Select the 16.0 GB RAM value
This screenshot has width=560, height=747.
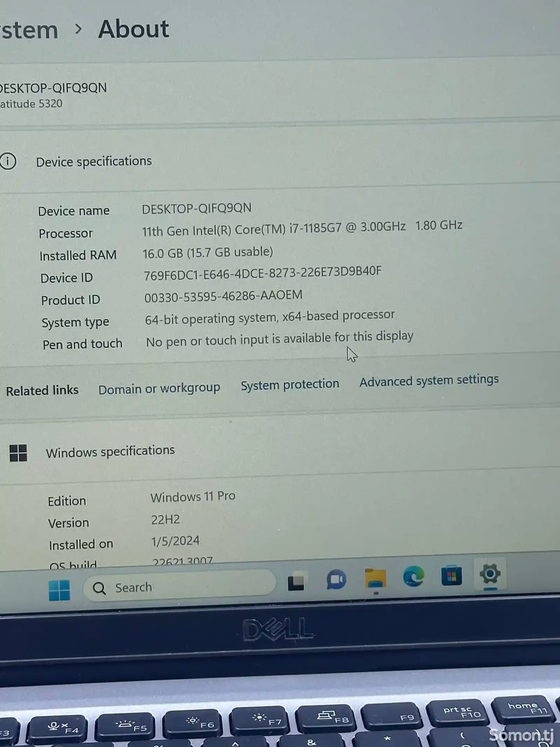point(208,253)
